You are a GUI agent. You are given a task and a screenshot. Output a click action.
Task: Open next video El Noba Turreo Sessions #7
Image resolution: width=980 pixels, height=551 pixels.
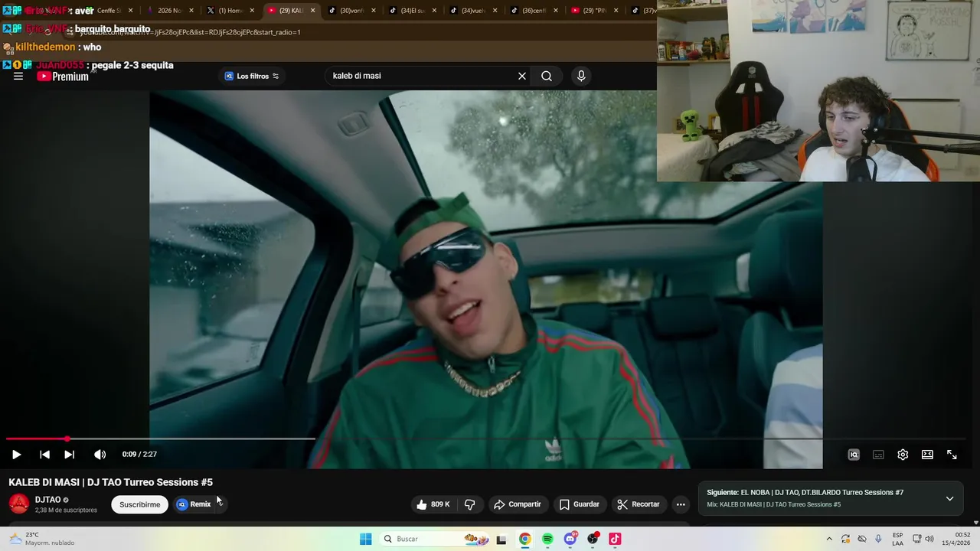(805, 493)
